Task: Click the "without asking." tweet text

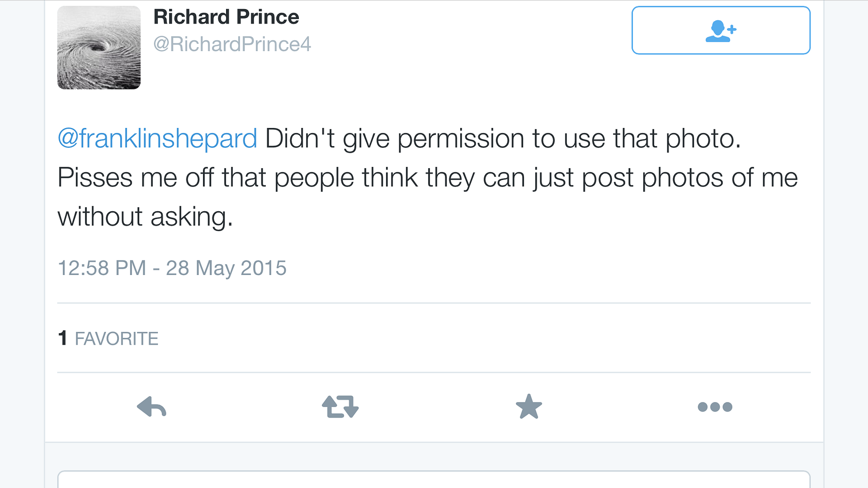Action: pos(145,217)
